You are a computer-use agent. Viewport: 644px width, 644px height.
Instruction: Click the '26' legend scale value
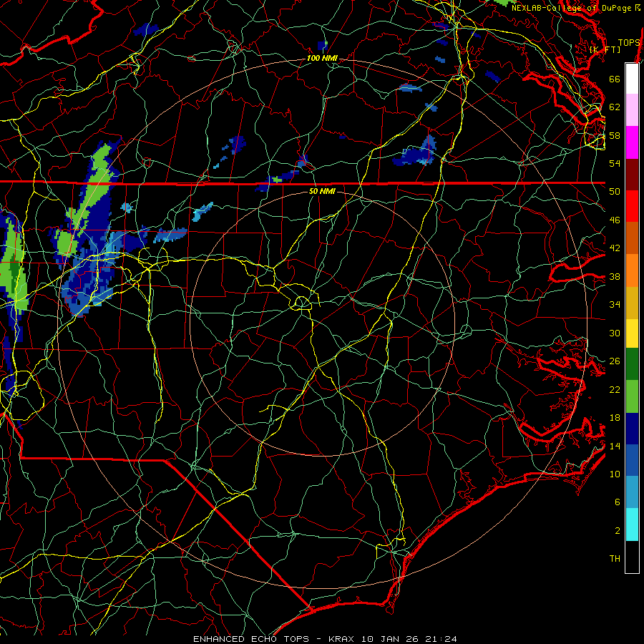pos(615,361)
